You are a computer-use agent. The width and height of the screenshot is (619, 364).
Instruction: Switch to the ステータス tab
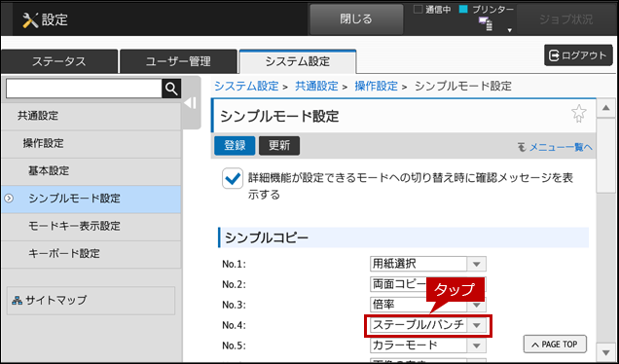pyautogui.click(x=59, y=61)
